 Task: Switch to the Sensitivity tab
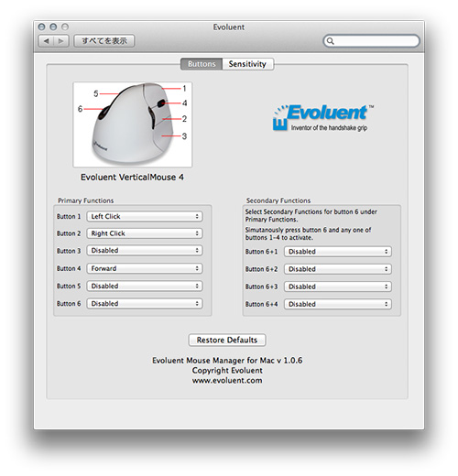point(247,64)
